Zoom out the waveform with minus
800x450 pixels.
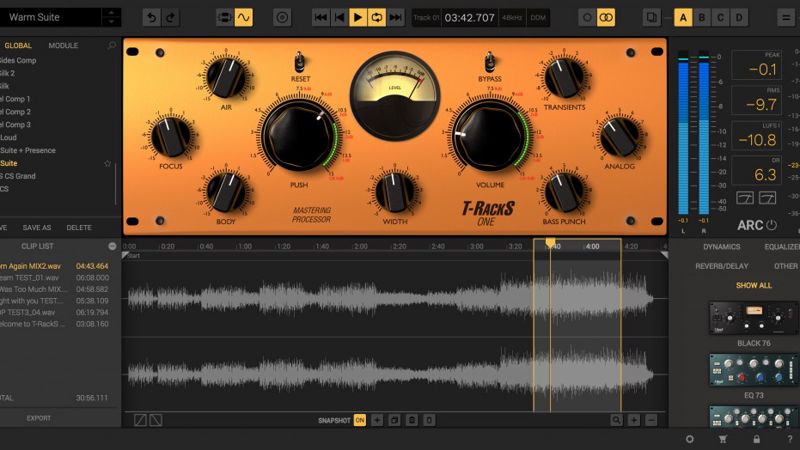[x=651, y=420]
